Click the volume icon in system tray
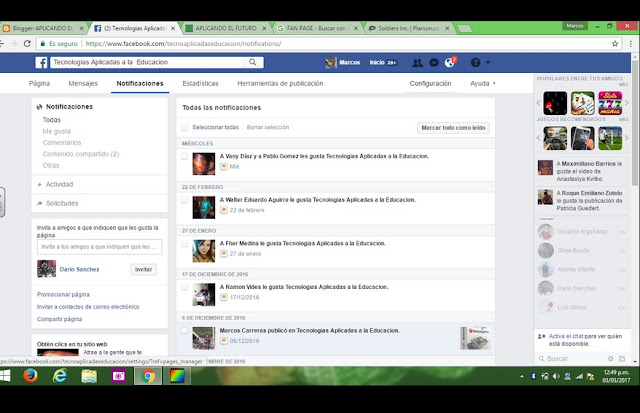This screenshot has width=640, height=413. [x=556, y=376]
